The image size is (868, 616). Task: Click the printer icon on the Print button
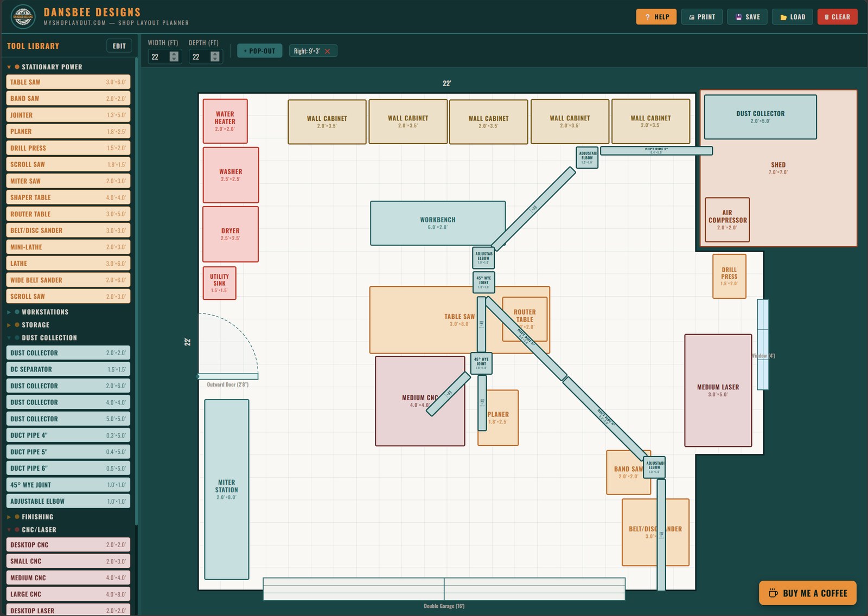tap(691, 17)
